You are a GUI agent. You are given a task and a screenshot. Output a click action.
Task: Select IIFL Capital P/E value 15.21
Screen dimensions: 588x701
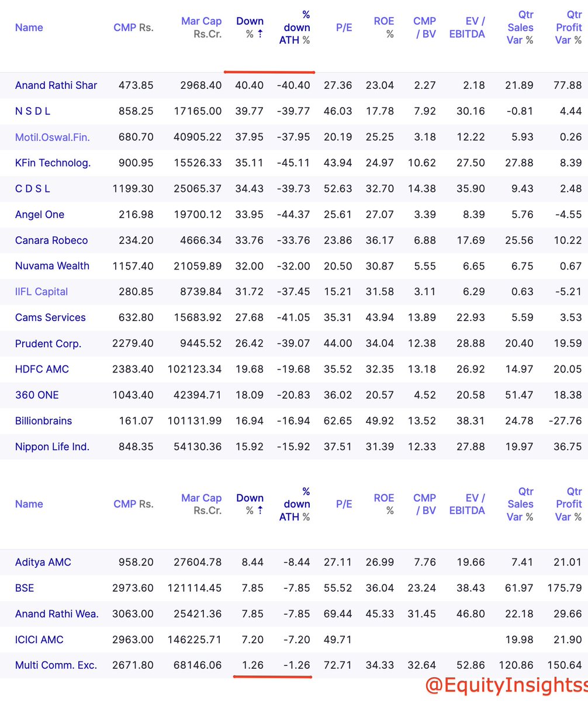coord(338,292)
